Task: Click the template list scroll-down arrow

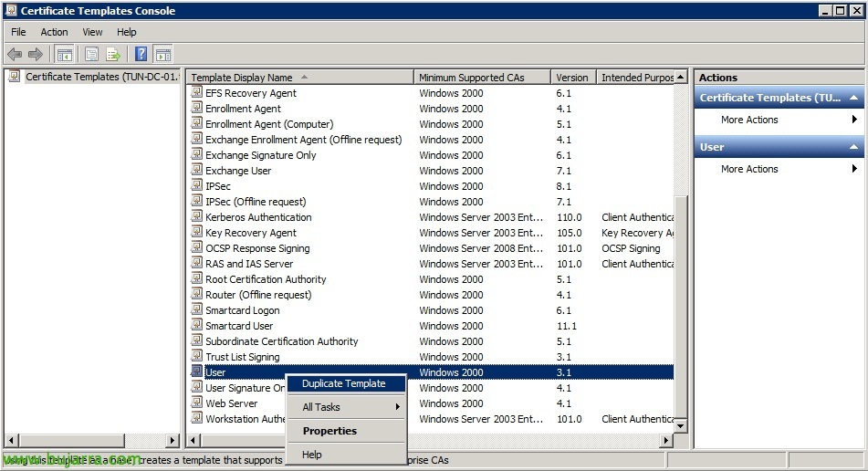Action: click(x=682, y=425)
